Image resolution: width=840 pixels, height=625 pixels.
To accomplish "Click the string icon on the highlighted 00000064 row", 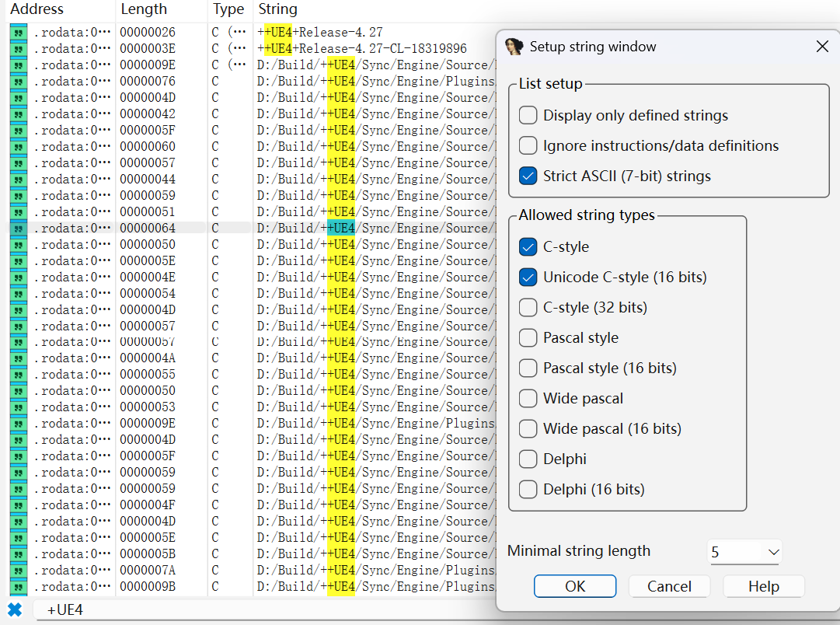I will 19,228.
